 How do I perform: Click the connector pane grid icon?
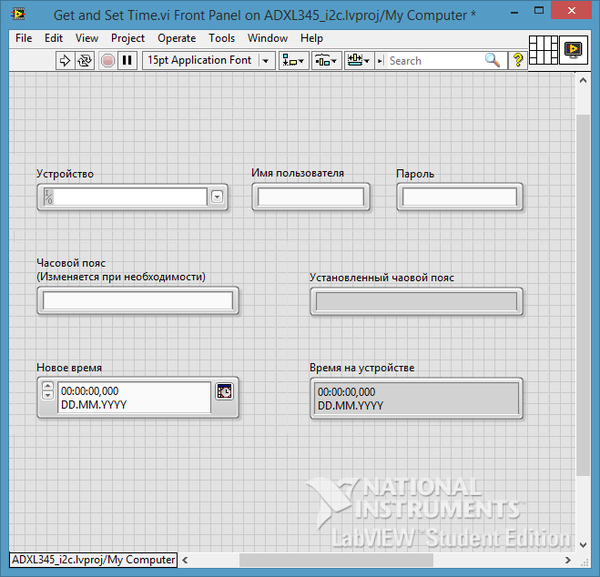tap(543, 50)
